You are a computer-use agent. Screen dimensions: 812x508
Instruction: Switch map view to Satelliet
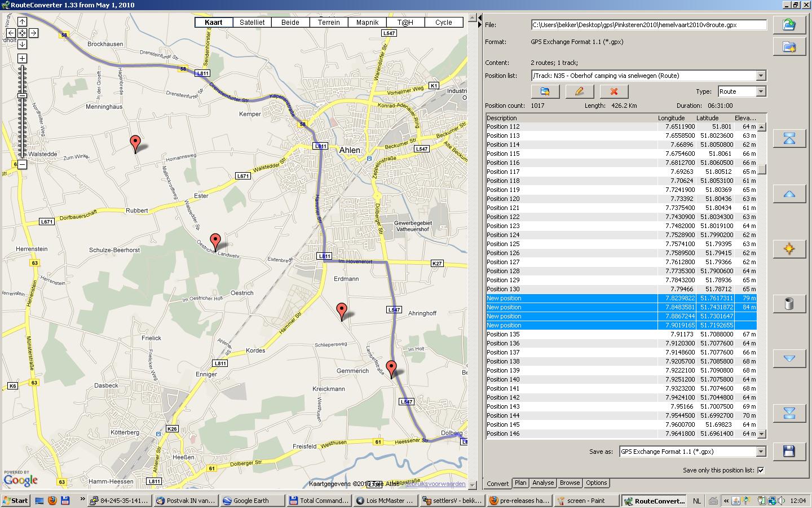[252, 23]
